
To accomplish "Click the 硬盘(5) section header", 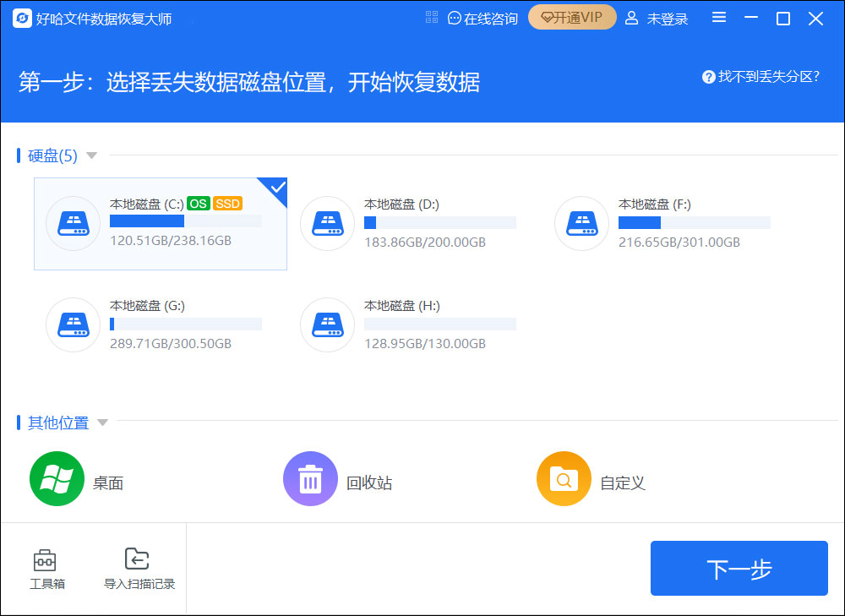I will coord(52,155).
